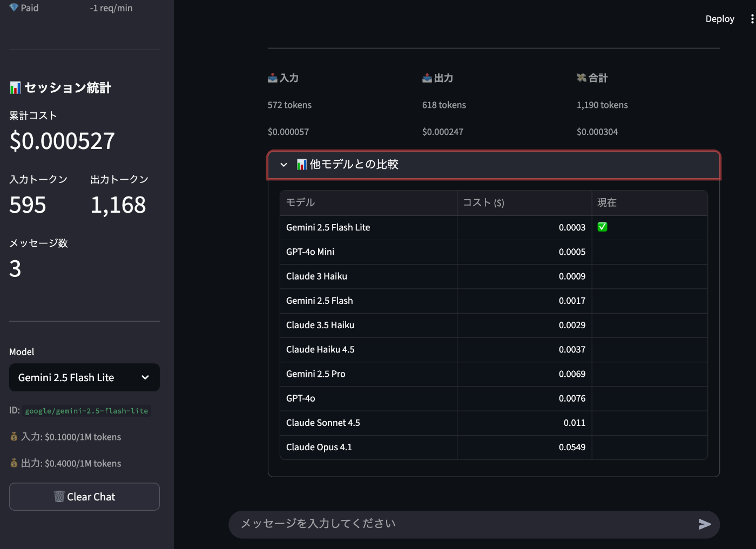The height and width of the screenshot is (549, 756).
Task: Click the inbox icon next to 入力 heading
Action: (273, 78)
